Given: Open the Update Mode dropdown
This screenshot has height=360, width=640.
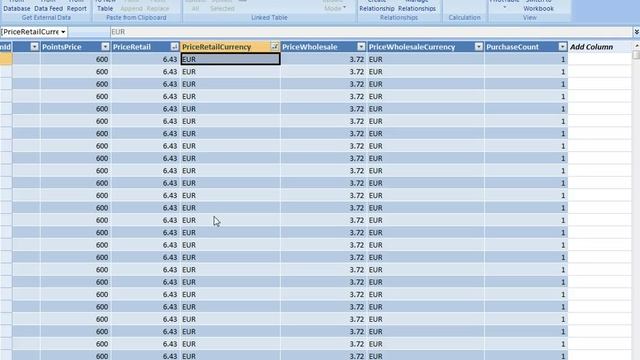Looking at the screenshot, I should (x=335, y=6).
